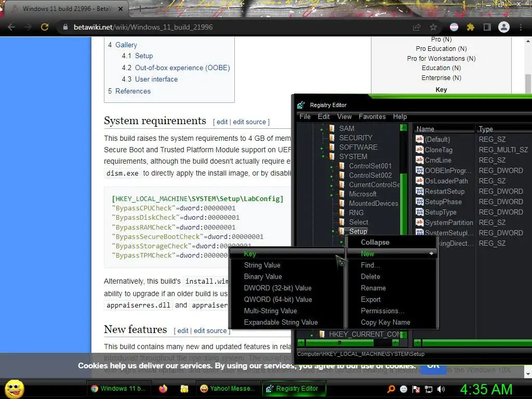Switch to the Windows 11 b... taskbar button
The image size is (532, 399).
click(118, 389)
